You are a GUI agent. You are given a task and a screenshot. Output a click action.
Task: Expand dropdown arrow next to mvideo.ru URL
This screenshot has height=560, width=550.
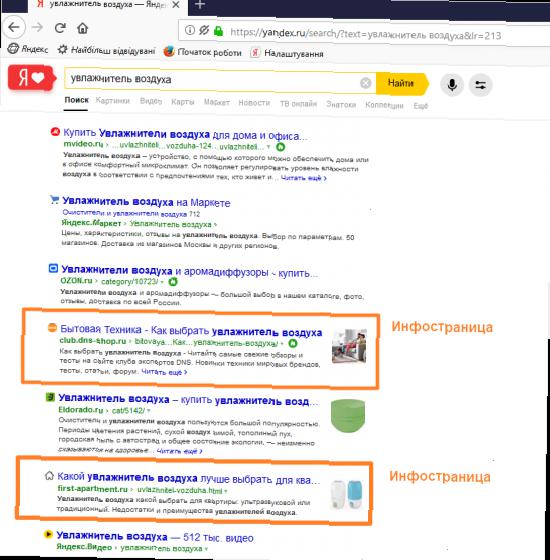269,146
